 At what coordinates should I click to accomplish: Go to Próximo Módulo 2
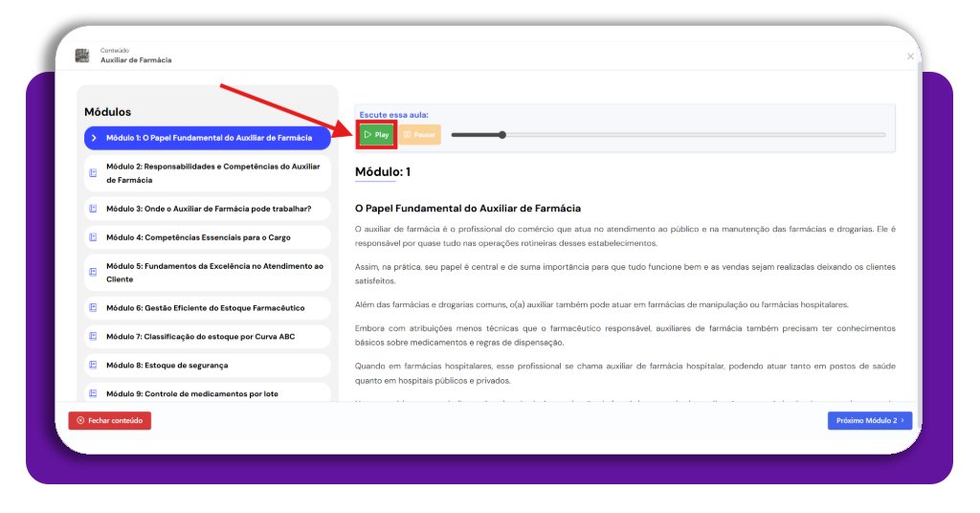869,420
